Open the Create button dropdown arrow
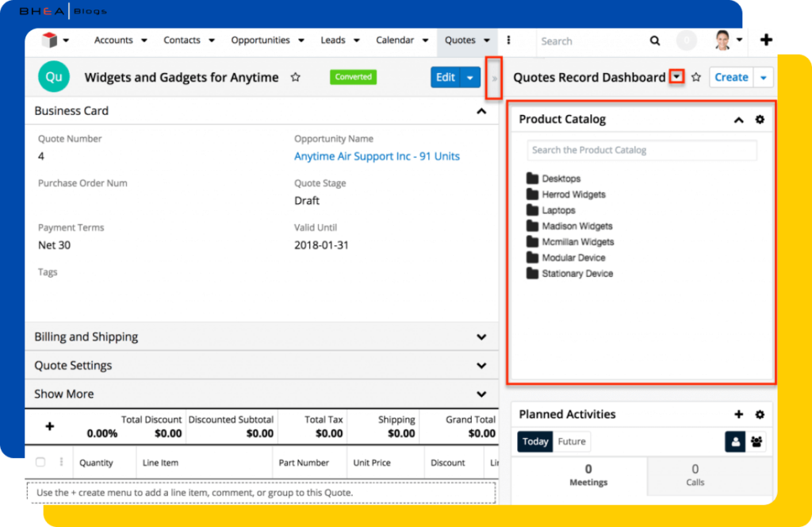This screenshot has width=812, height=527. point(764,78)
